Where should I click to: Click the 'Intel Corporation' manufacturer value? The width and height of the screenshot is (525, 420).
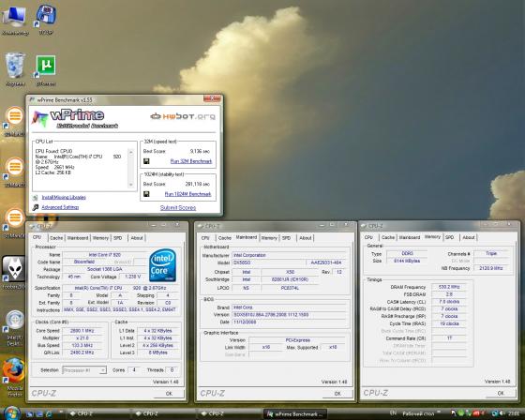290,255
